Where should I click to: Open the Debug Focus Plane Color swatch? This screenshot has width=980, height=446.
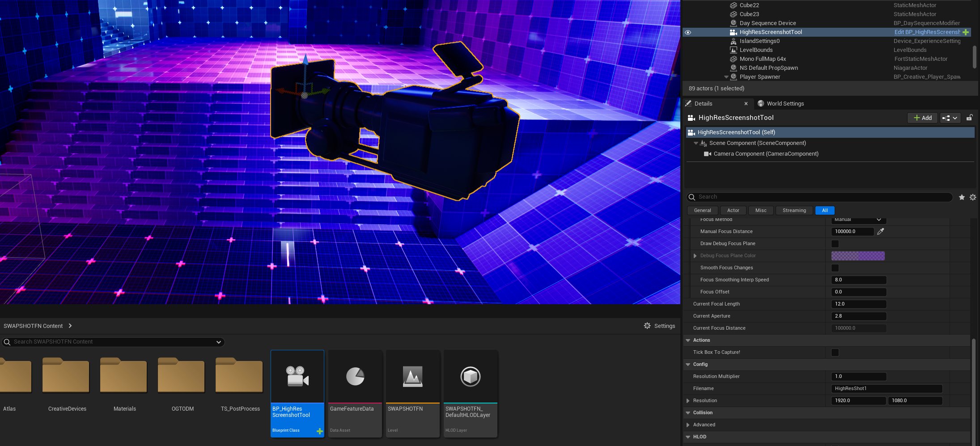point(857,256)
